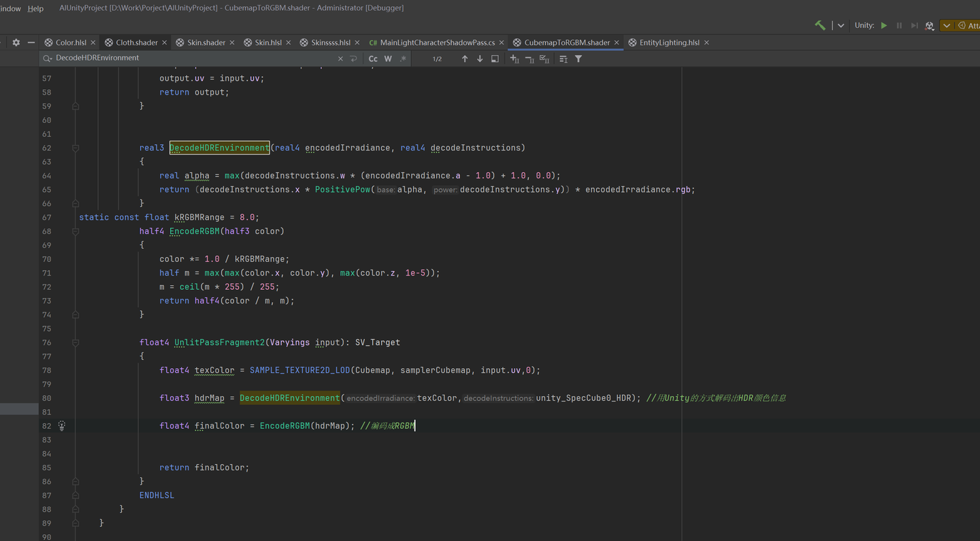Switch to the MainLightCharacterShadowPass.cs tab

(x=437, y=42)
